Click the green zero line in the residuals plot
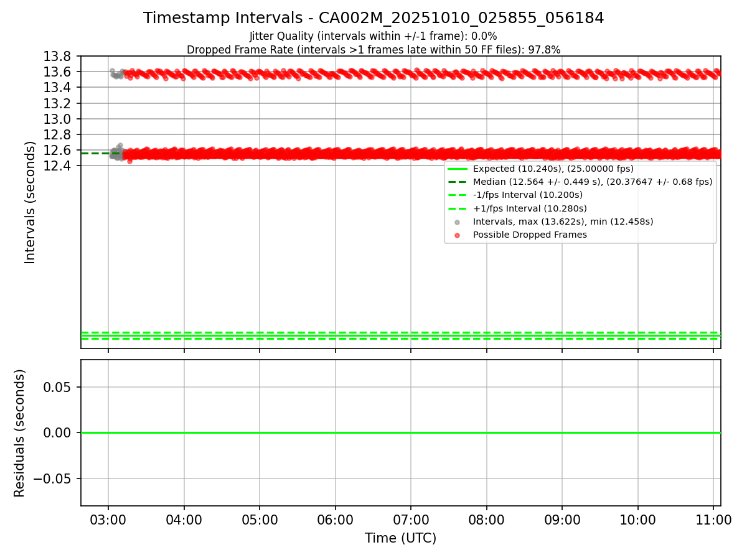This screenshot has height=560, width=747. (x=400, y=432)
